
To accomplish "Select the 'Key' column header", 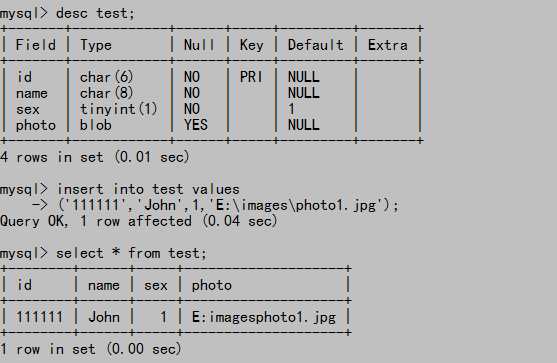I will click(252, 45).
